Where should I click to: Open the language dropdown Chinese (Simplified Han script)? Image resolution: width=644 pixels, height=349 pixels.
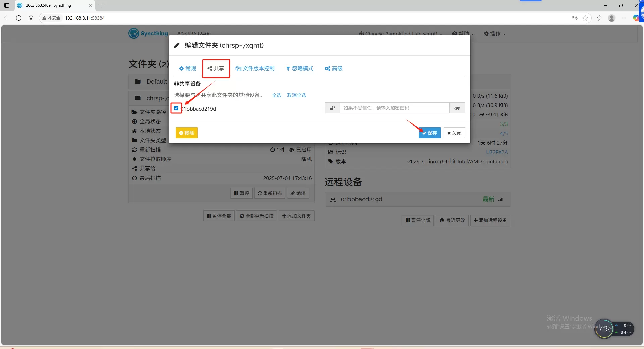(401, 34)
